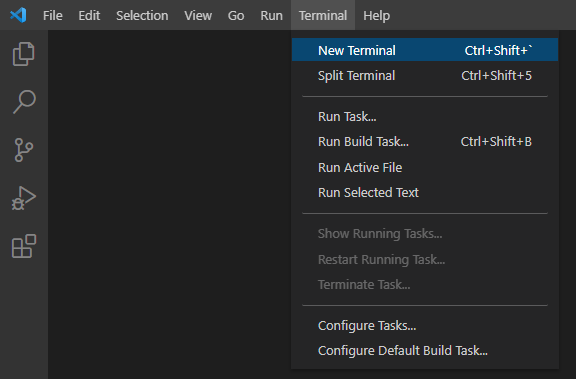Open the Selection menu

point(142,15)
